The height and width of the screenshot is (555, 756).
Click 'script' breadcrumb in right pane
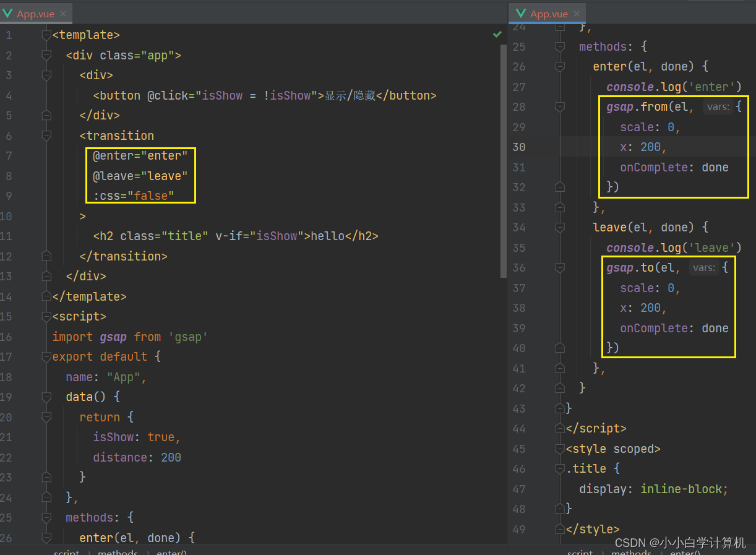pos(580,551)
